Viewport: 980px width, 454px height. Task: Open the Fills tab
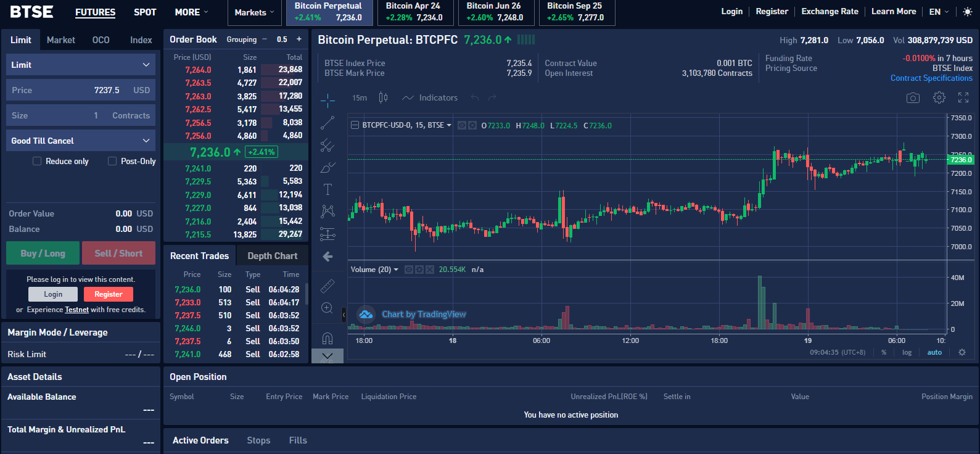click(x=298, y=440)
